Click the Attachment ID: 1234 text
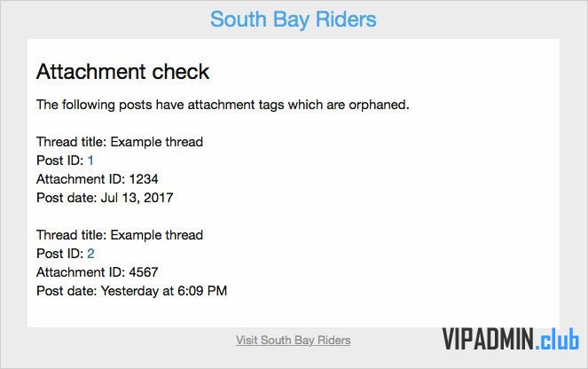The height and width of the screenshot is (369, 588). (x=98, y=179)
